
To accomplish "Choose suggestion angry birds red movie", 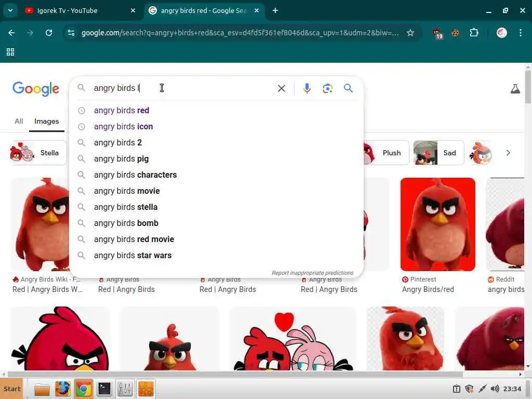I will tap(216, 239).
